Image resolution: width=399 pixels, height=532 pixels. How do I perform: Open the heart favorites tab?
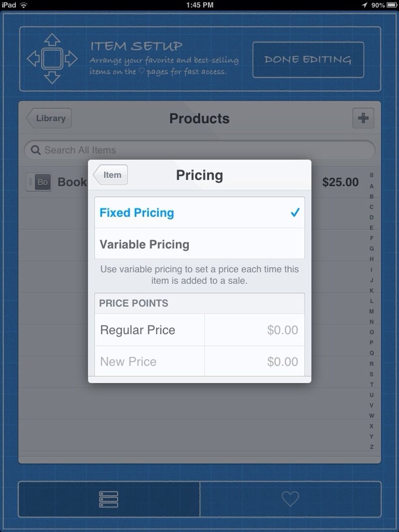point(290,499)
